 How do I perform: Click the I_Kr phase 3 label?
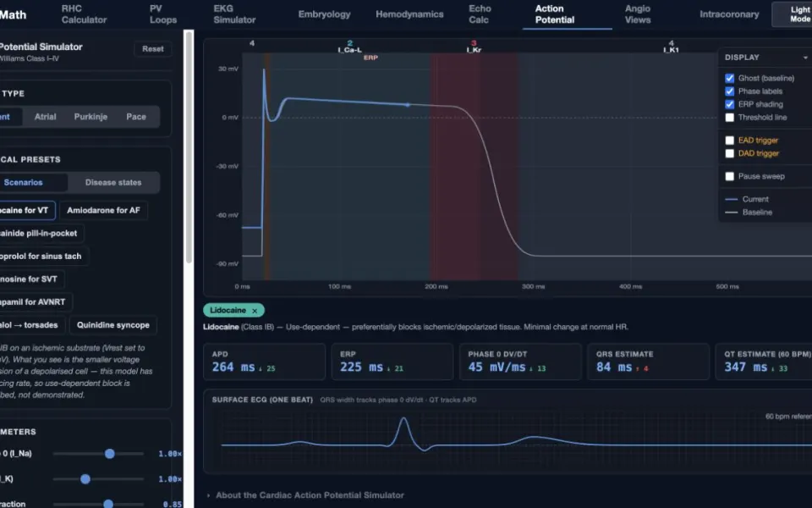474,47
